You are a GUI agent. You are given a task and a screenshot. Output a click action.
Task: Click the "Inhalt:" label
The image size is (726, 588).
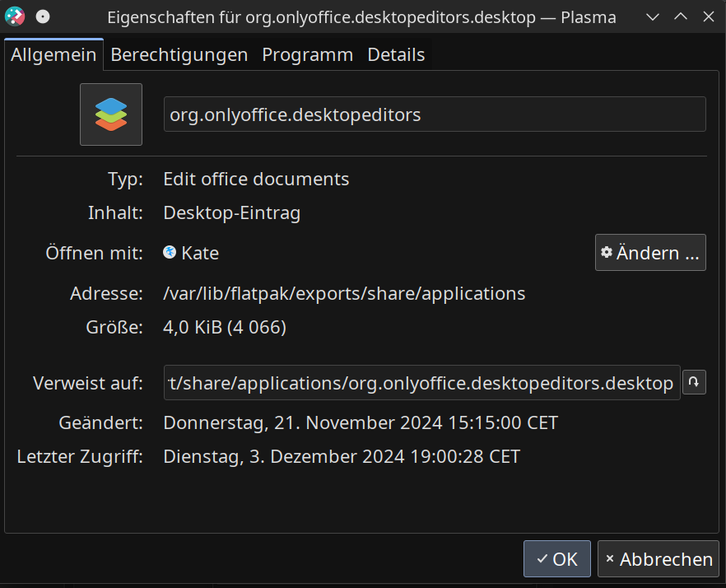[116, 213]
